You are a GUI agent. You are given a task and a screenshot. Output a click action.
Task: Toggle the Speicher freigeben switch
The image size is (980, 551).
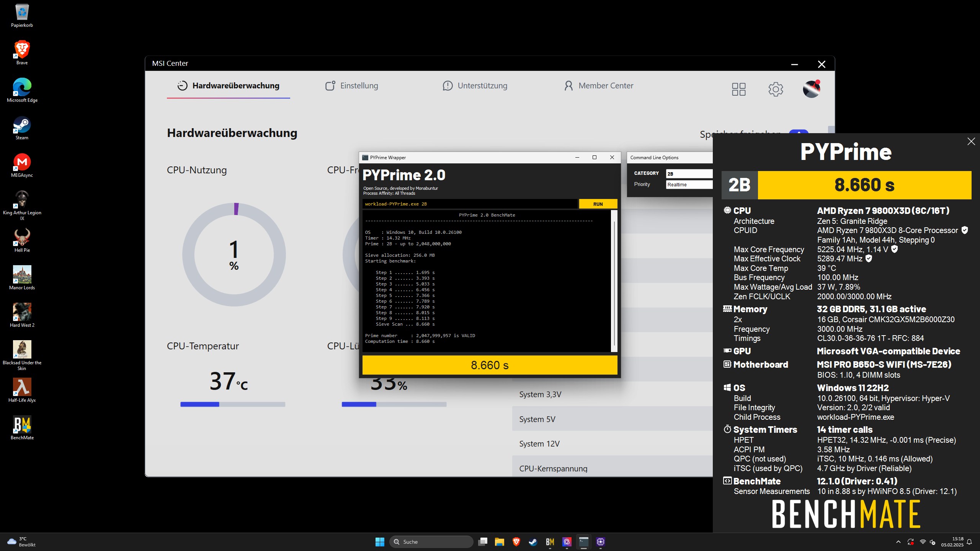click(x=799, y=132)
